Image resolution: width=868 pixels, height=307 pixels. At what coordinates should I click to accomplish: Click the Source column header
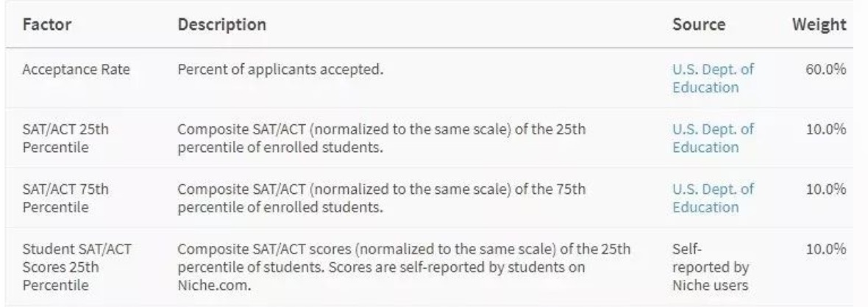coord(698,24)
